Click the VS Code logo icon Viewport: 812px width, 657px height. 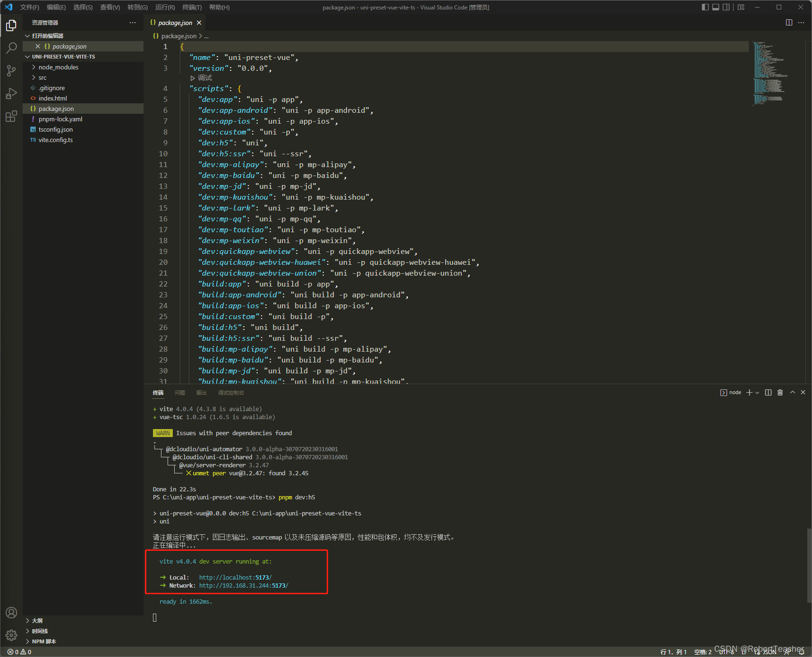click(8, 7)
